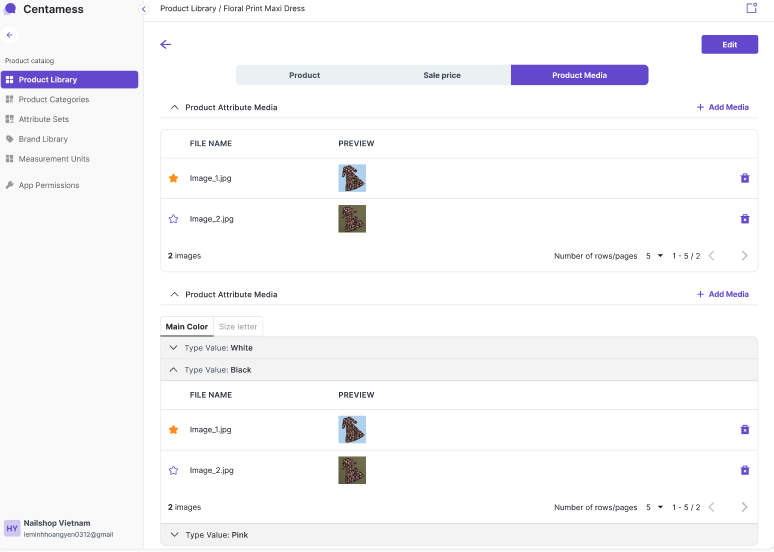Go to Brand Library in the sidebar
Screen dimensions: 774x552
43,139
